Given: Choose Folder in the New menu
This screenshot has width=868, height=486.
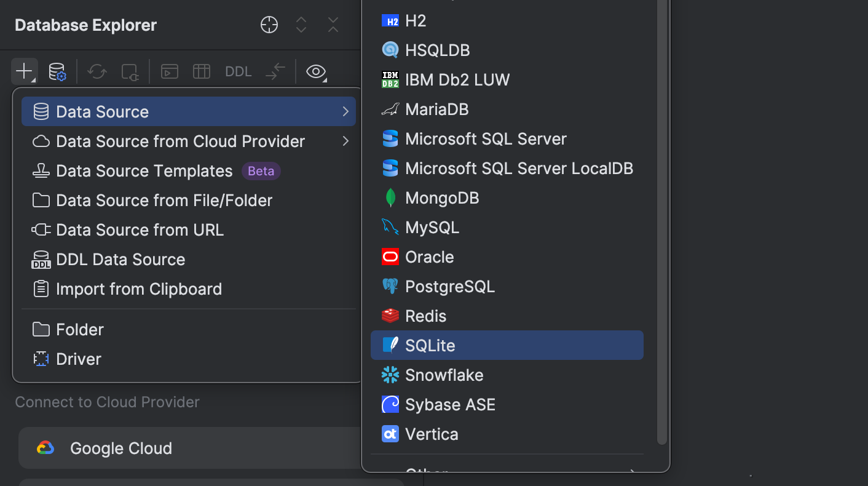Looking at the screenshot, I should coord(189,329).
